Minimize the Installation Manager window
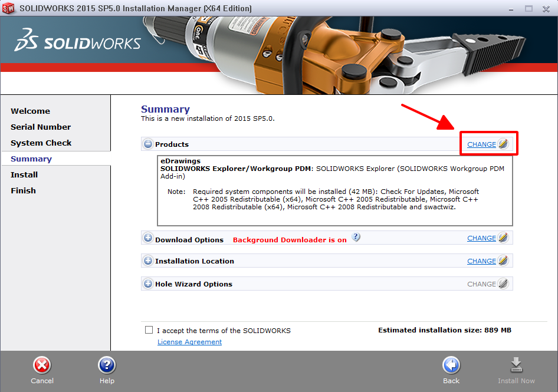The height and width of the screenshot is (392, 558). (511, 9)
